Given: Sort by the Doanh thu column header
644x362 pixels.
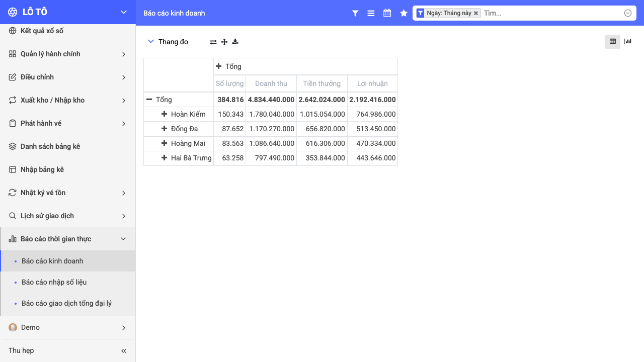Looking at the screenshot, I should [271, 83].
